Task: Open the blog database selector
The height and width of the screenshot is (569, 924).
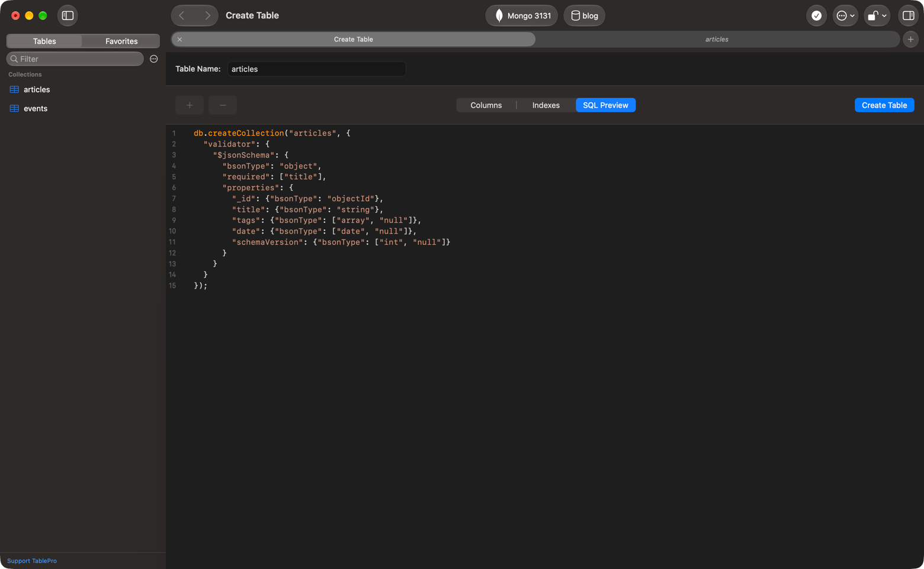Action: (x=584, y=15)
